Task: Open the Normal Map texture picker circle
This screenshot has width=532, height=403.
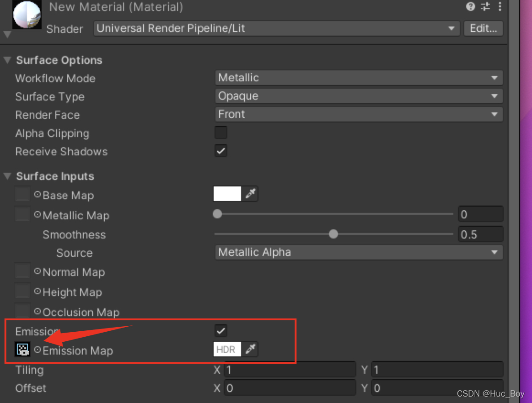Action: tap(38, 271)
